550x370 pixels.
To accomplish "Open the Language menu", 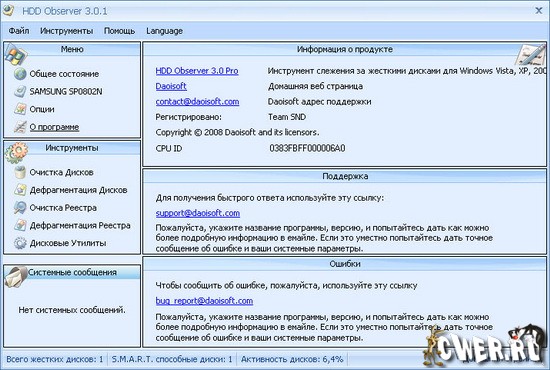I will tap(165, 31).
